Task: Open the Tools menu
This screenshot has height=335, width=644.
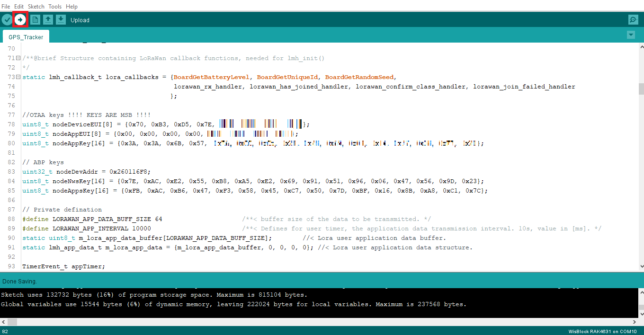Action: click(x=55, y=7)
